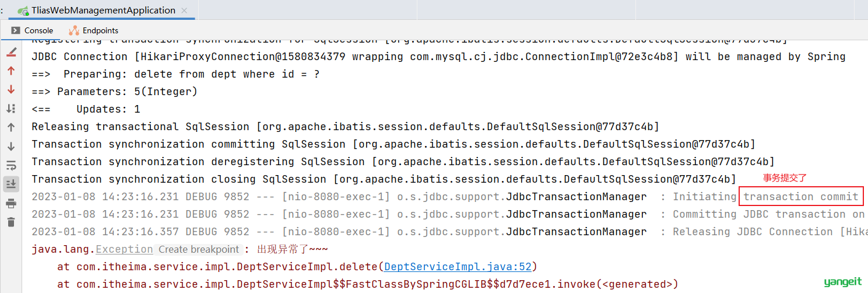Click the red down arrow icon
Image resolution: width=868 pixels, height=293 pixels.
[x=11, y=90]
